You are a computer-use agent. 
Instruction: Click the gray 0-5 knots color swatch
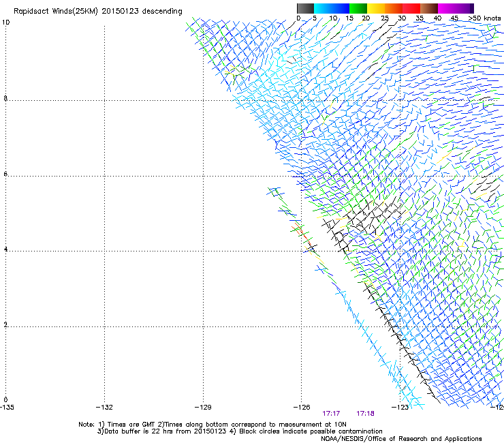tap(305, 8)
